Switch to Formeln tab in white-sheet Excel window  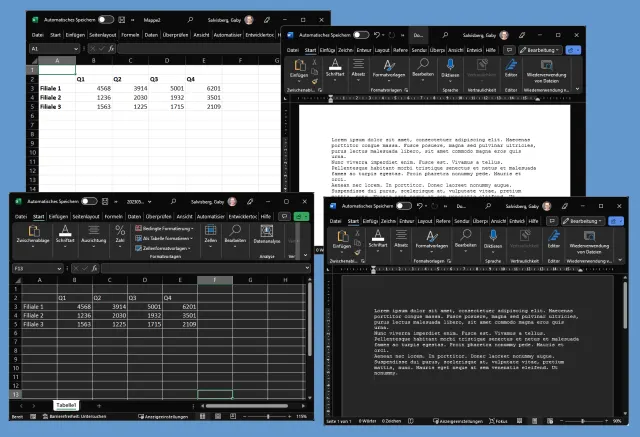tap(132, 34)
